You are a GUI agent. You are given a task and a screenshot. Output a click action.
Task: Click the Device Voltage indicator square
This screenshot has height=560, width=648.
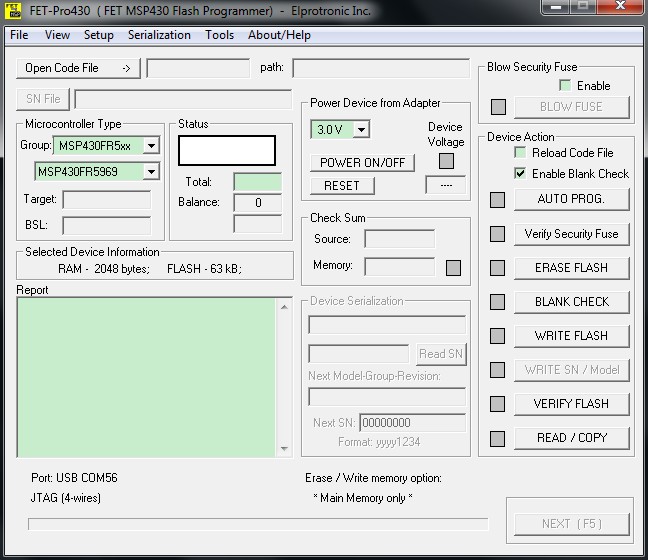point(446,161)
